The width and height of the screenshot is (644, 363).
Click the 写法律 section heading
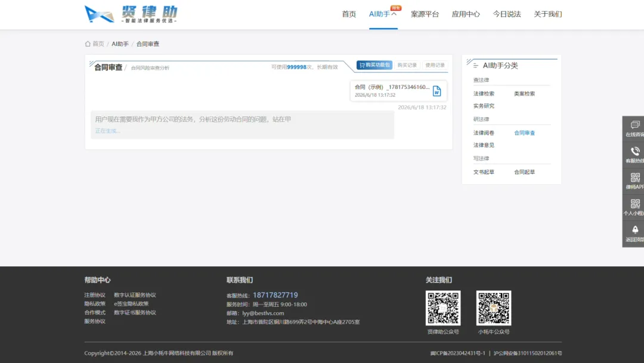tap(481, 158)
